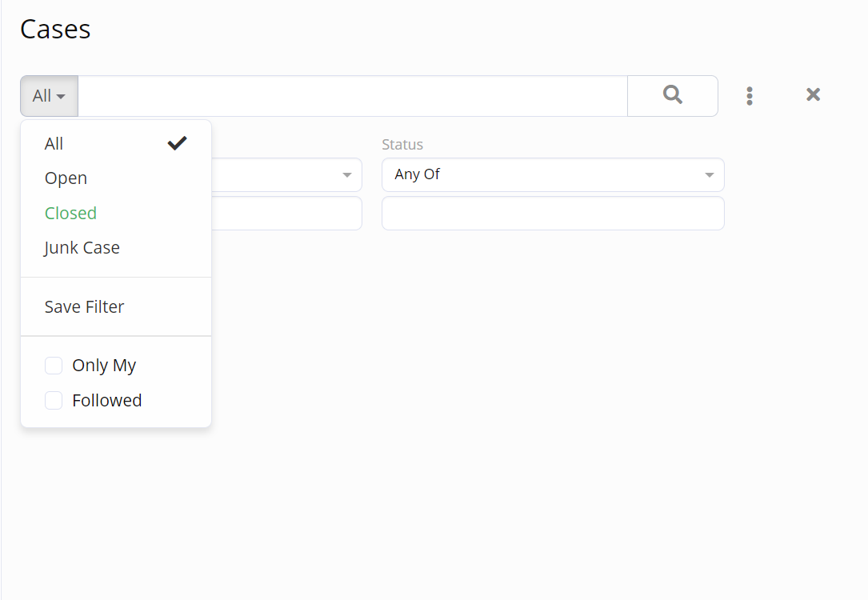868x600 pixels.
Task: Enable the Followed checkbox
Action: [54, 400]
